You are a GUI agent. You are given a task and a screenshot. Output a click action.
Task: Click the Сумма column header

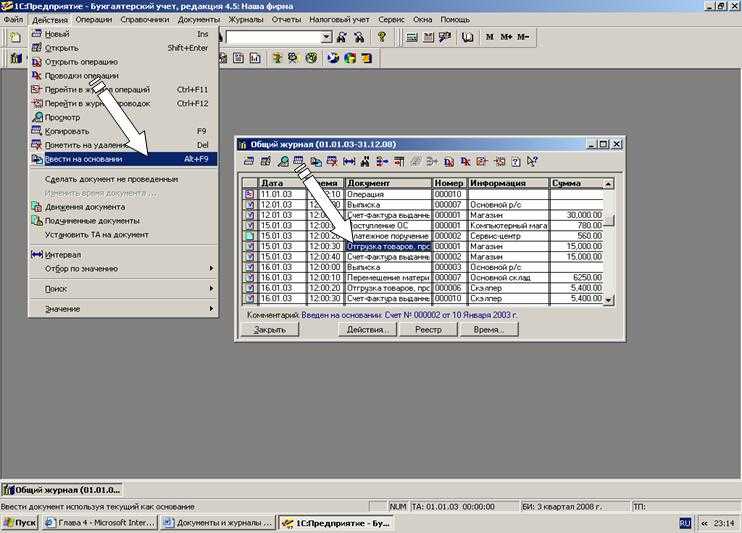576,183
